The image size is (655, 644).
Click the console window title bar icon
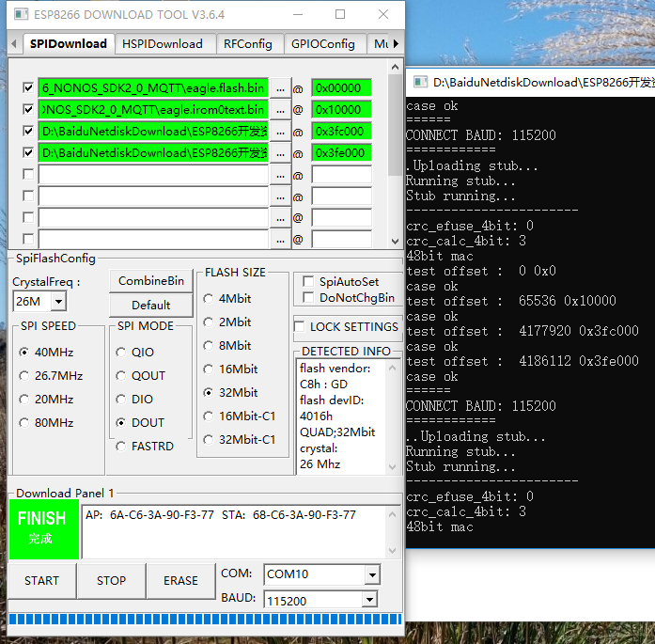point(420,82)
